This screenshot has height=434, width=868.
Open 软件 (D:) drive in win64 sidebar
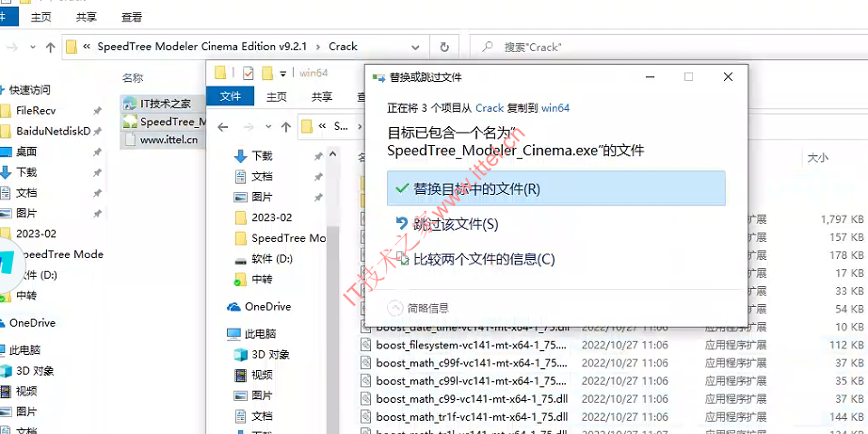pyautogui.click(x=272, y=259)
